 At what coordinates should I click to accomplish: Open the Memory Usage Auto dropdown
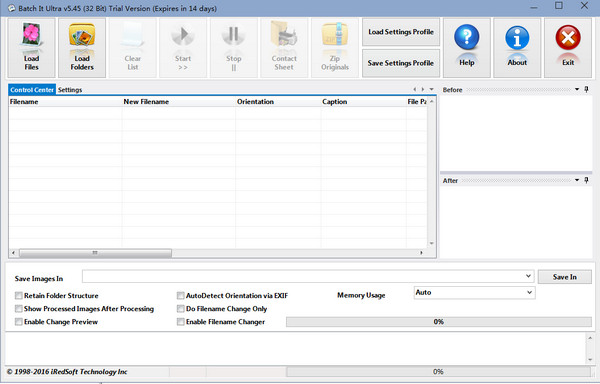point(529,292)
